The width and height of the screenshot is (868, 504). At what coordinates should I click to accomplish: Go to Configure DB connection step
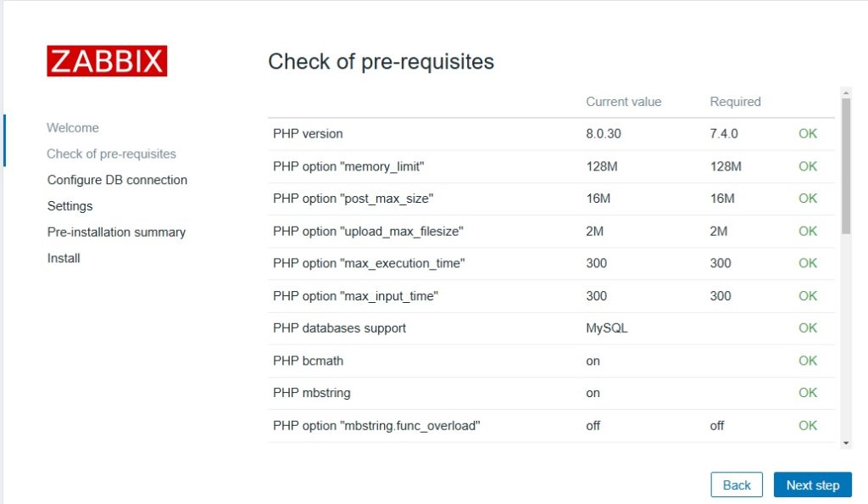pyautogui.click(x=117, y=180)
